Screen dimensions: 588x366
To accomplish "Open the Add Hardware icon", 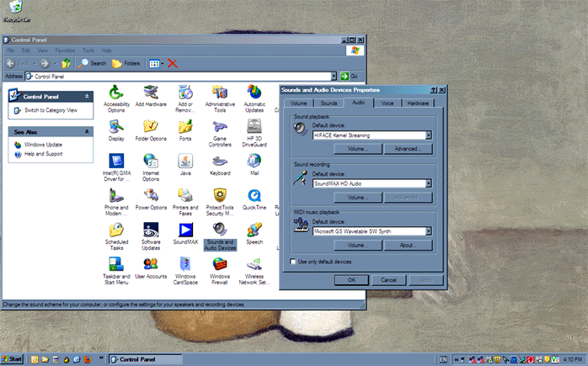I will click(151, 96).
